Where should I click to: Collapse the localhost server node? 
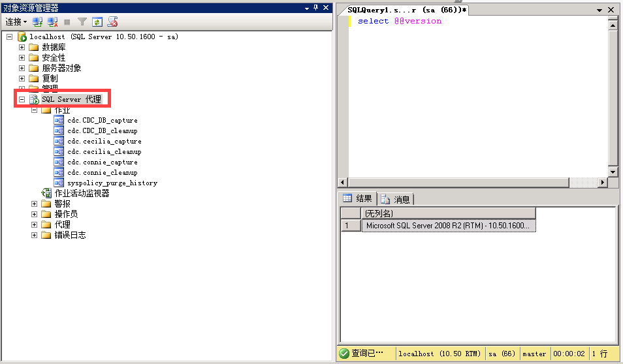click(x=10, y=37)
